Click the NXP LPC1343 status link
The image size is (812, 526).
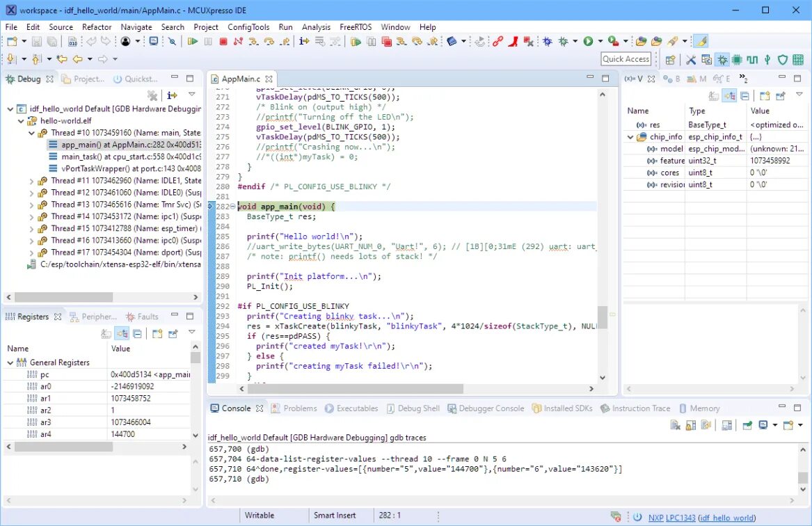[x=671, y=518]
